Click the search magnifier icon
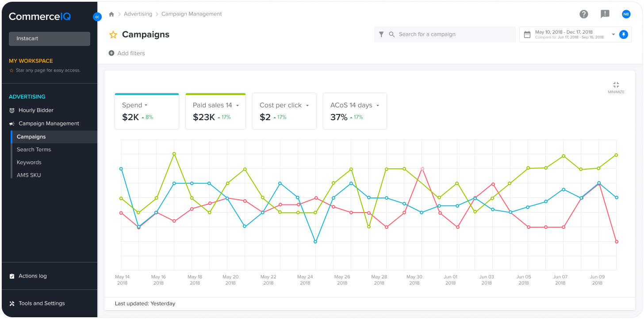This screenshot has width=644, height=319. (x=391, y=34)
